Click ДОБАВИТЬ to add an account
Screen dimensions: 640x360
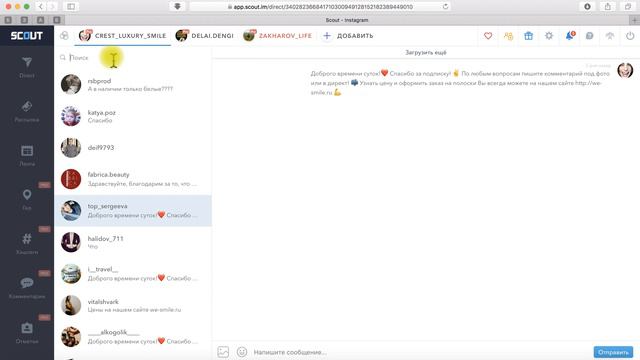[348, 36]
